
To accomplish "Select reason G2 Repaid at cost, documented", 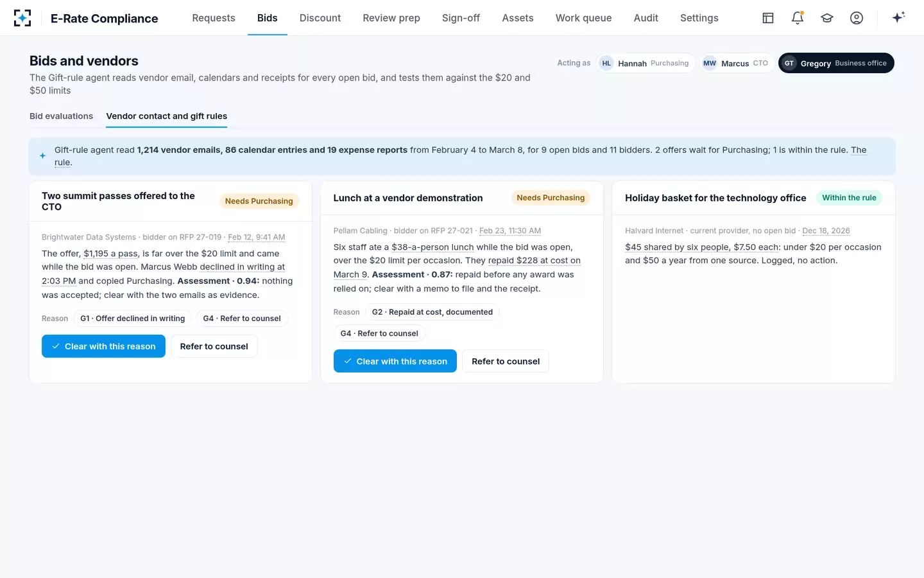I will click(432, 312).
